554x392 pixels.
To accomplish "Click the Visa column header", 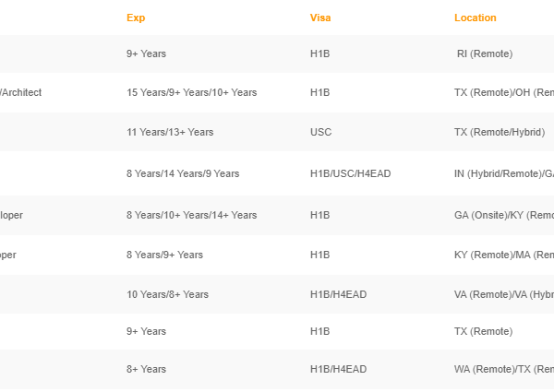I will coord(319,18).
